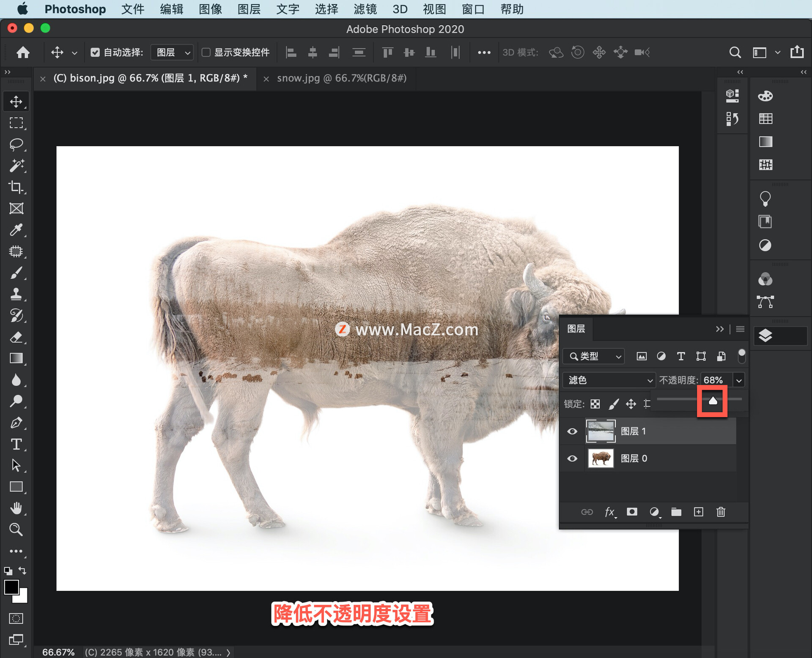Switch to the snow.jpg document tab
This screenshot has height=658, width=812.
point(341,78)
